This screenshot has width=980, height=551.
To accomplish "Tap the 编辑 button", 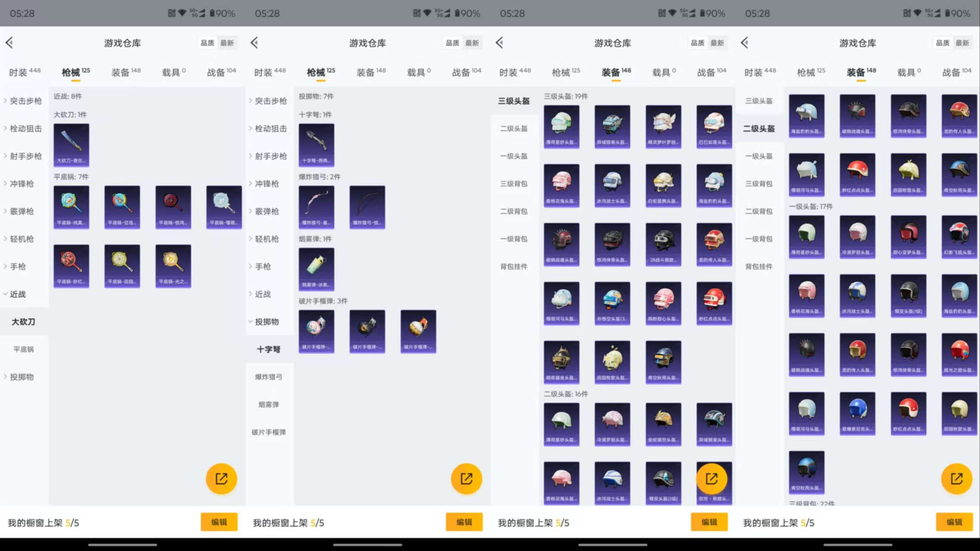I will coord(219,522).
